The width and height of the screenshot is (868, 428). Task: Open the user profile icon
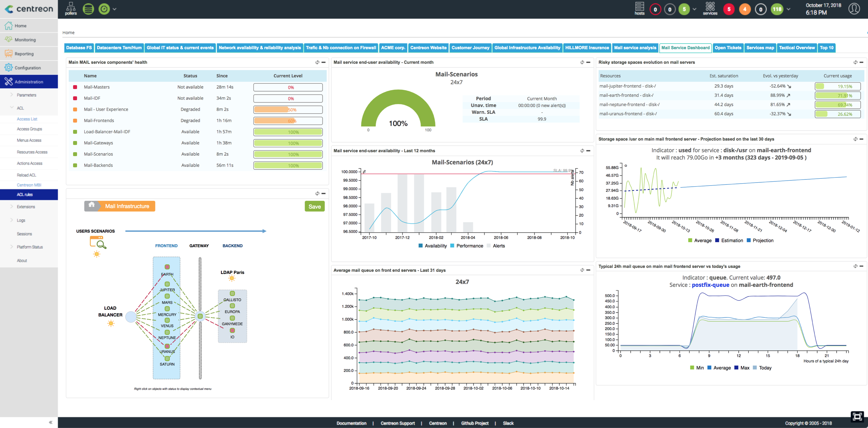point(854,8)
